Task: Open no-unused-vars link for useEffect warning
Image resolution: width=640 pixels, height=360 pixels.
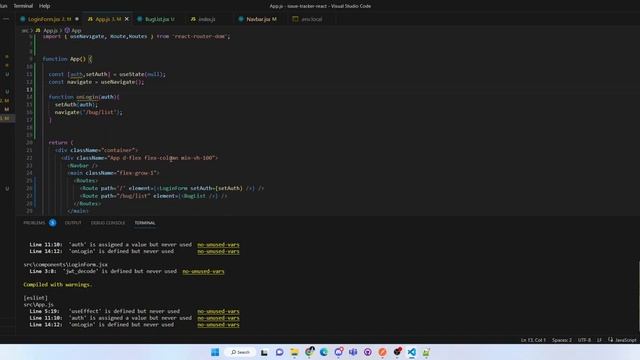Action: pos(218,311)
